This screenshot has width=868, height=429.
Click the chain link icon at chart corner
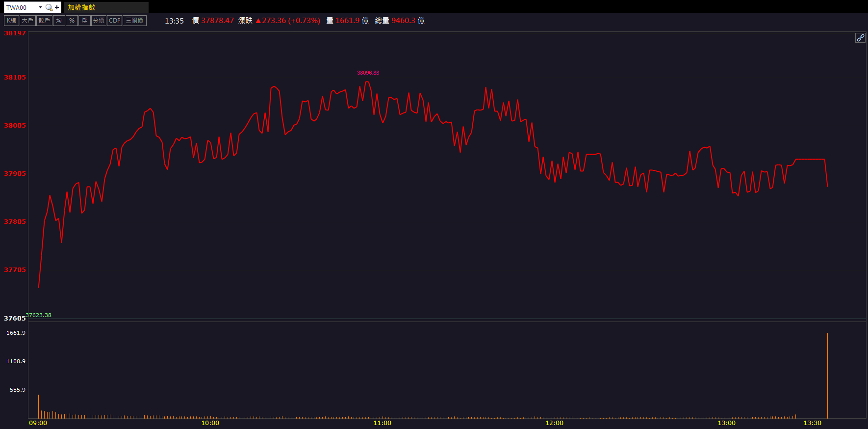pyautogui.click(x=860, y=38)
